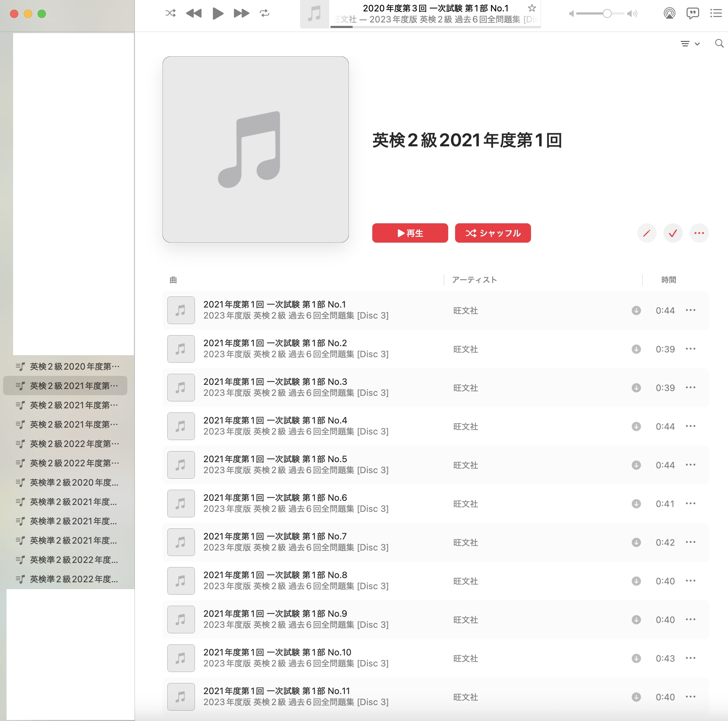Screen dimensions: 728x721
Task: Click duration 0:41 of track No.6
Action: pos(665,504)
